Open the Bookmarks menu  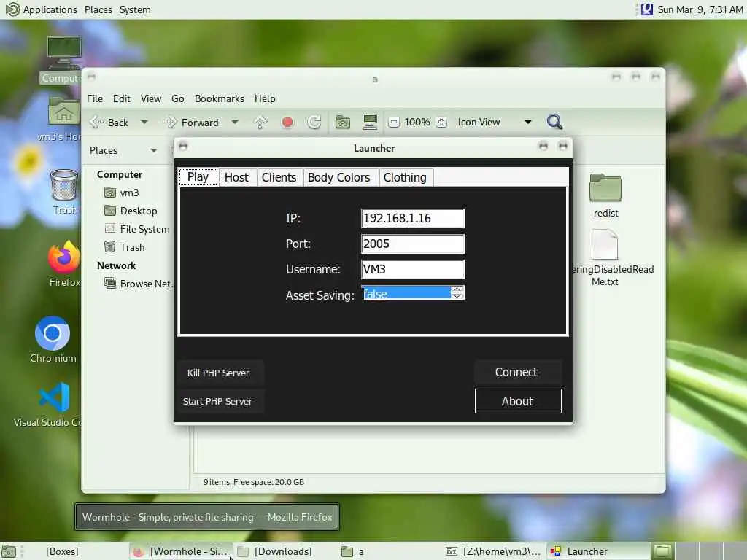pyautogui.click(x=219, y=98)
